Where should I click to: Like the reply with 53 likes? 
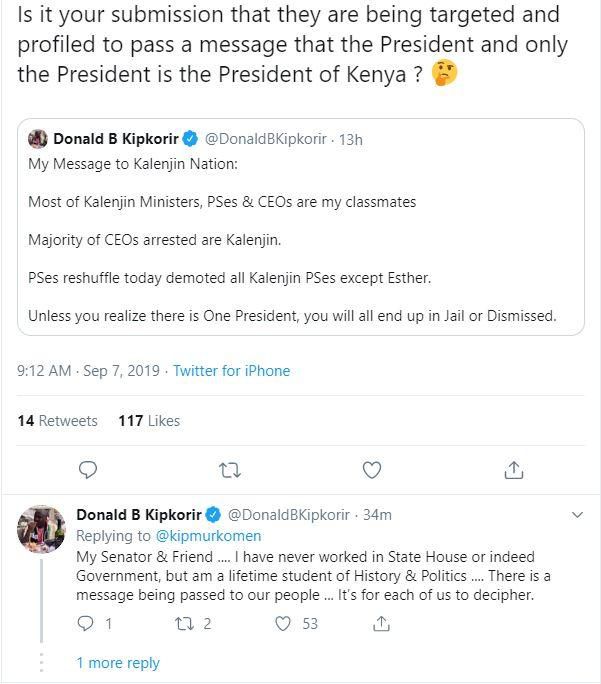pos(284,623)
